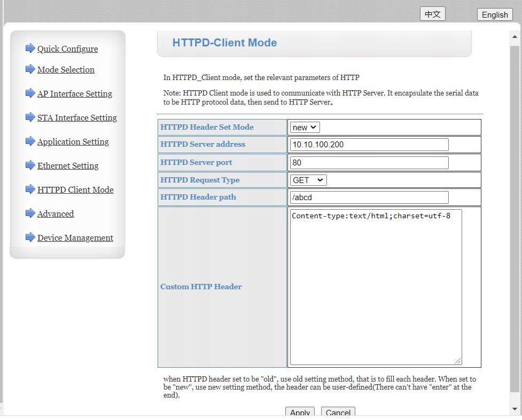Click arrow icon beside STA Interface Setting

pyautogui.click(x=30, y=117)
